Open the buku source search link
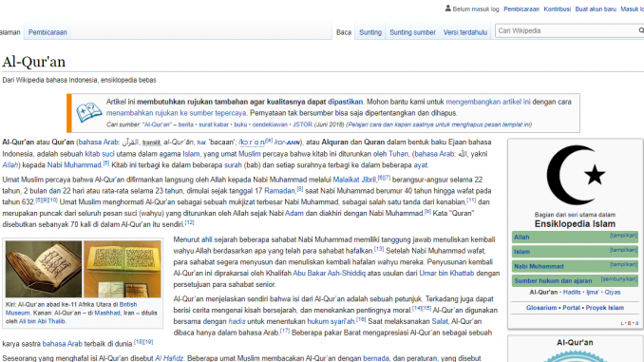The image size is (644, 362). (240, 124)
